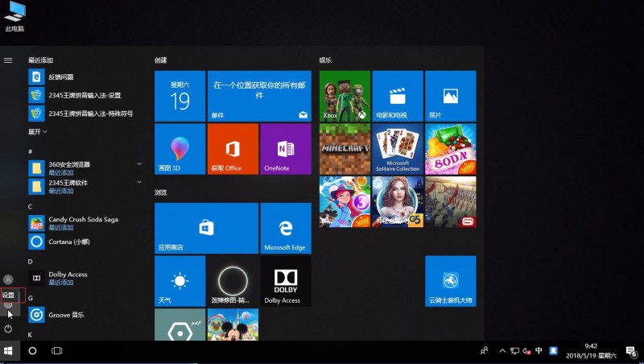
Task: Open the Photos tile
Action: coord(451,96)
